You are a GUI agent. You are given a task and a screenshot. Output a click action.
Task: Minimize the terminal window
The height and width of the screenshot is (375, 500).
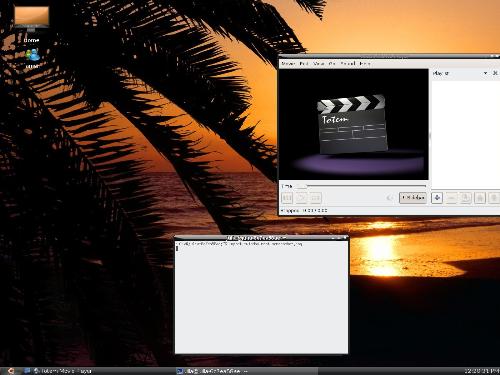(x=333, y=238)
